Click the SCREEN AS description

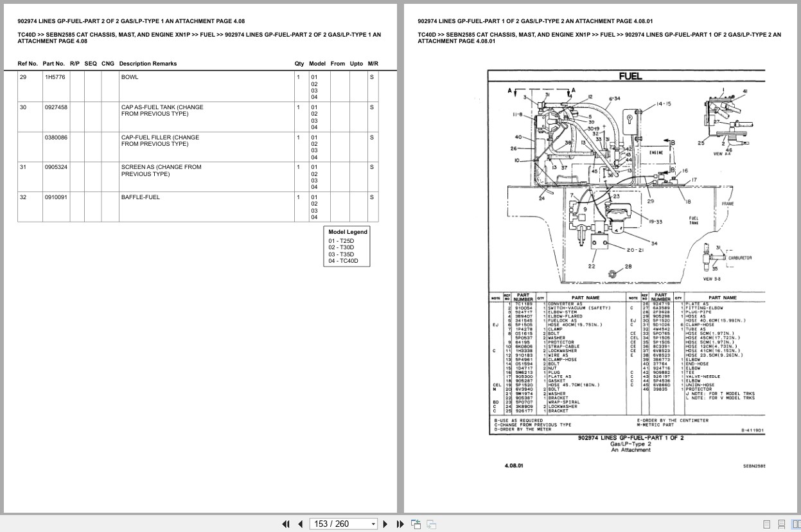[x=161, y=170]
